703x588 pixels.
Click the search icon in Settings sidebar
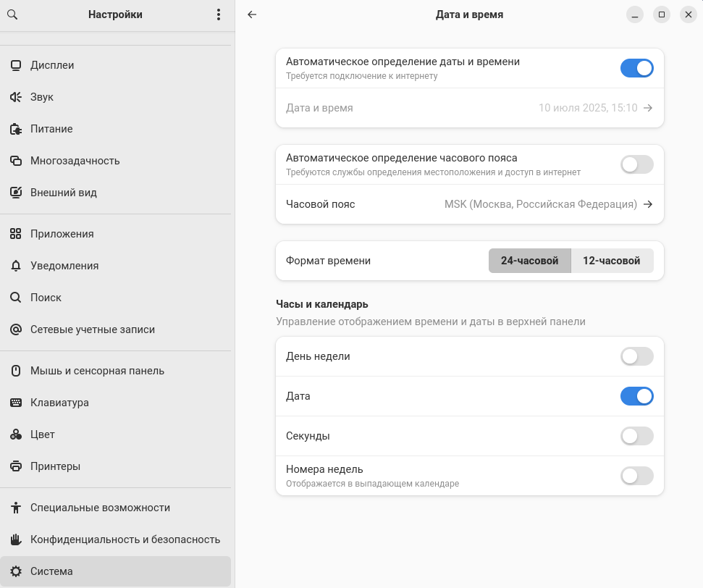tap(12, 14)
